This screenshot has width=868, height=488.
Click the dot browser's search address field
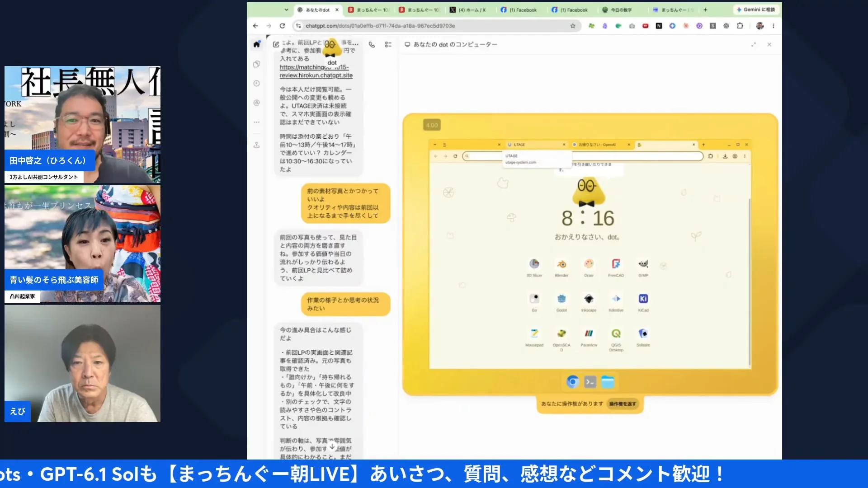[583, 156]
